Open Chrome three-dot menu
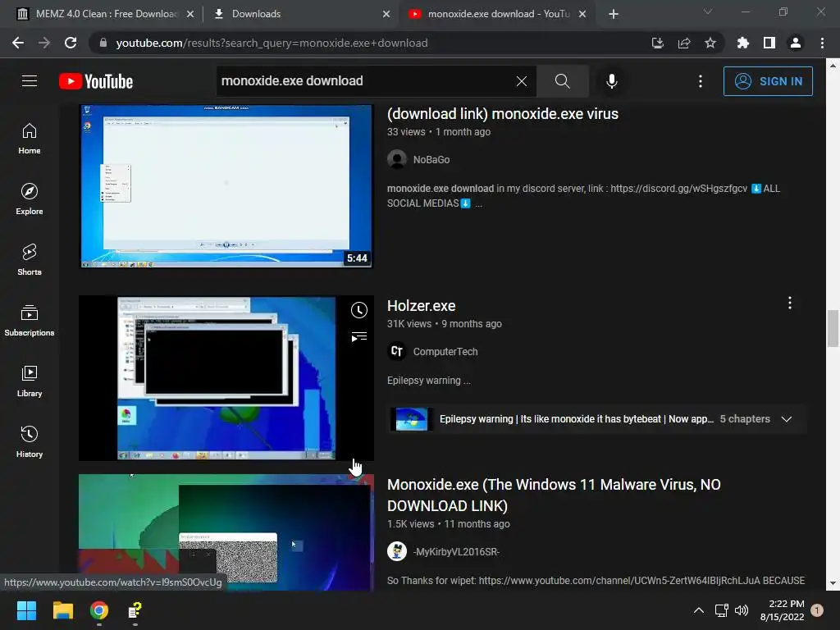The image size is (840, 630). point(822,43)
